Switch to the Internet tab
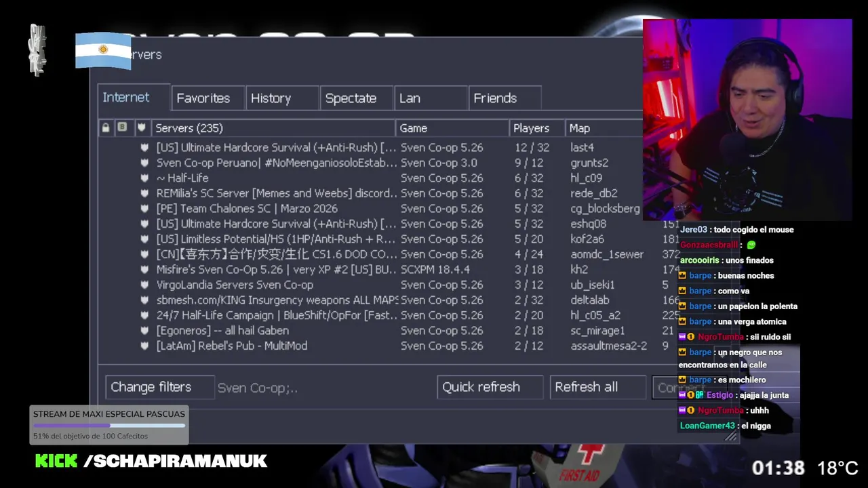Screen dimensions: 868x488 click(x=134, y=97)
